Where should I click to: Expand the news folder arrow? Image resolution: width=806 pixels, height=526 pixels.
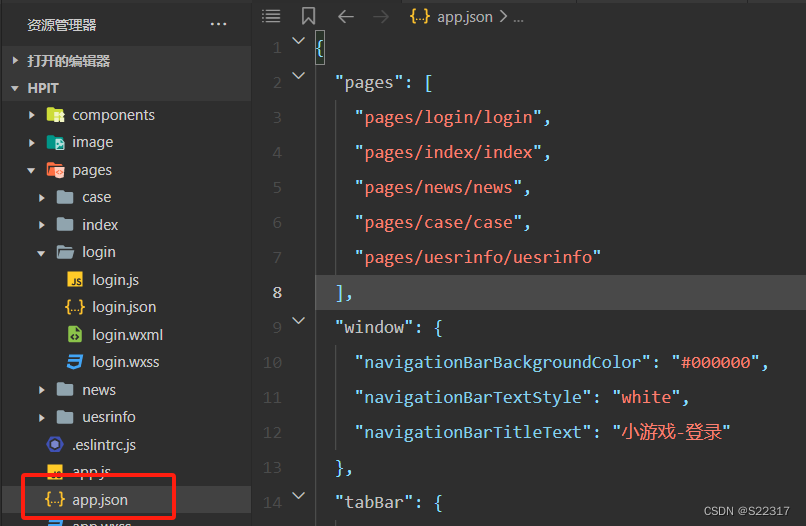[42, 390]
